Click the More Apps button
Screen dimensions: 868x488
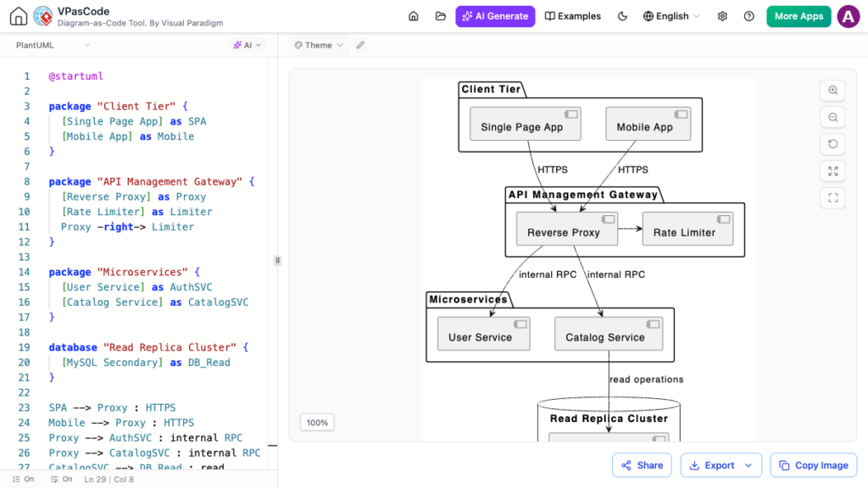(798, 16)
